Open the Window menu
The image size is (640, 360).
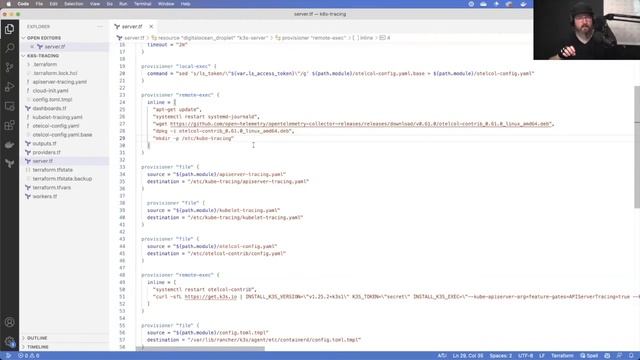[166, 4]
